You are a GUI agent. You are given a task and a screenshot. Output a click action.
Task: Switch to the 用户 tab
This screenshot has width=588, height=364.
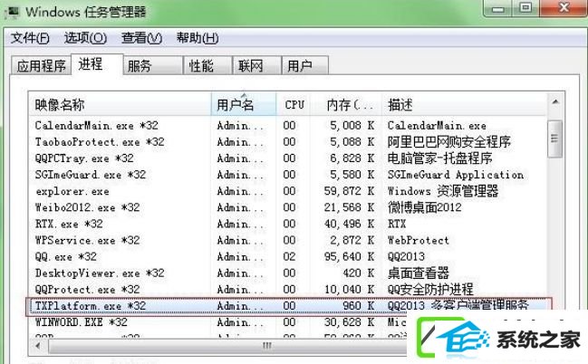(x=305, y=65)
